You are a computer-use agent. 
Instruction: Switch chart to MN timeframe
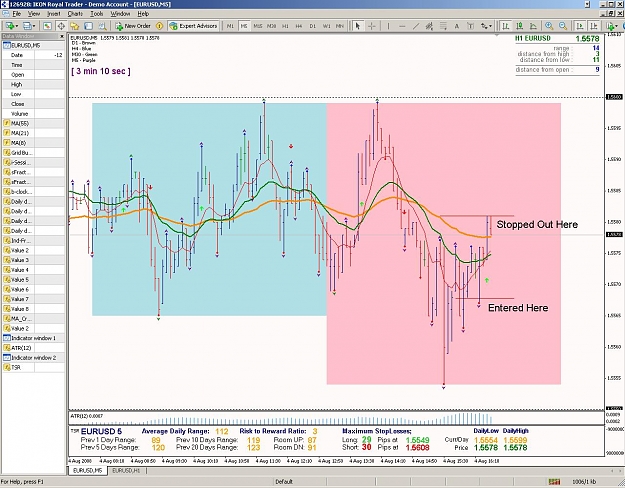[x=340, y=26]
